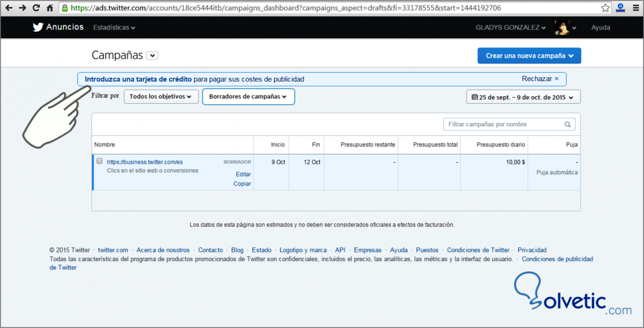
Task: Open Condiciones de publicidad de Twitter link
Action: tap(557, 259)
